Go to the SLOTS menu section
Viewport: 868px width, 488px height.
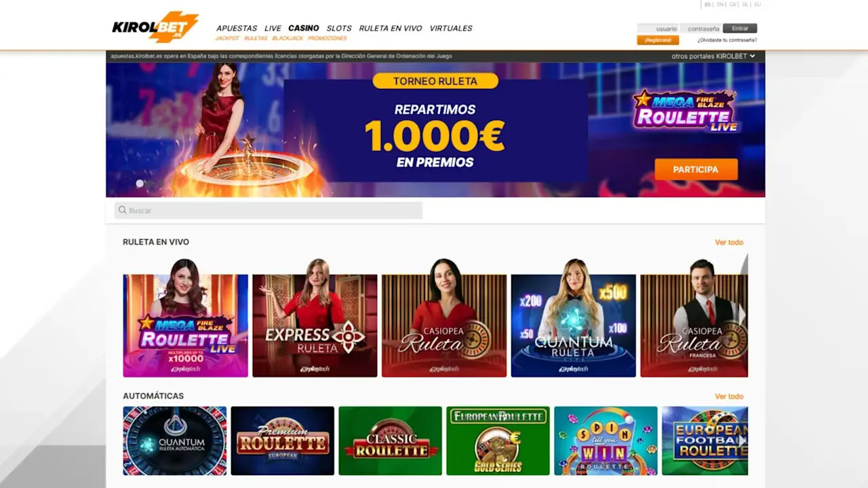click(339, 28)
